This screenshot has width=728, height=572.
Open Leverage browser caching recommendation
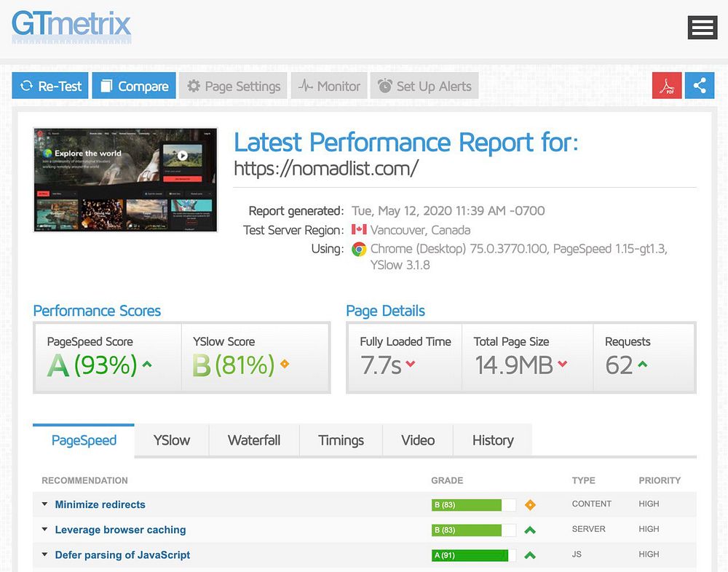pos(120,530)
